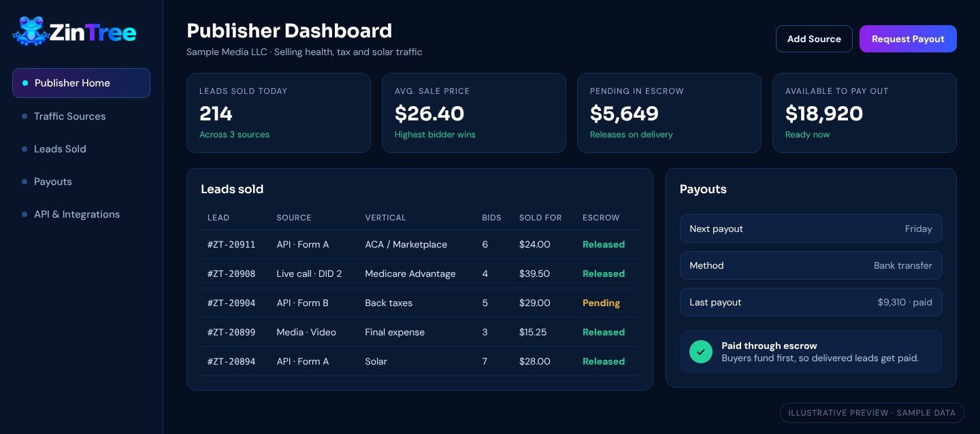Click the $29.00 sold price
Image resolution: width=980 pixels, height=434 pixels.
click(x=535, y=303)
